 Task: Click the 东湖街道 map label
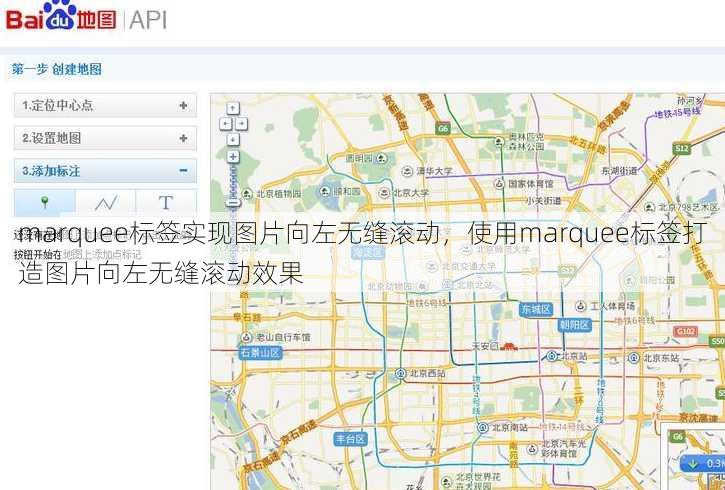pos(619,171)
